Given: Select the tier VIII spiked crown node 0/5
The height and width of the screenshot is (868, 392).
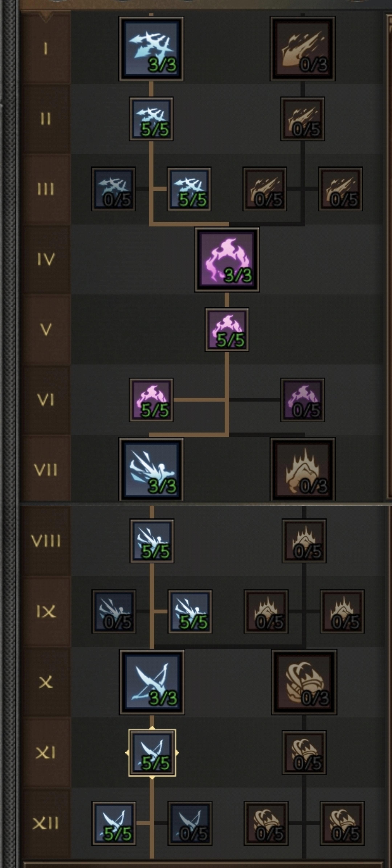Looking at the screenshot, I should click(x=304, y=541).
